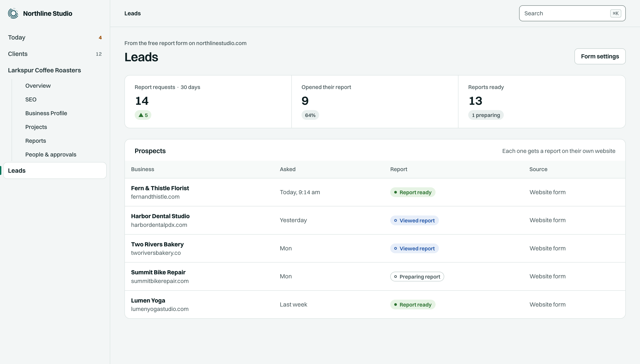Viewport: 640px width, 364px height.
Task: Open the Today section in sidebar
Action: click(x=55, y=38)
